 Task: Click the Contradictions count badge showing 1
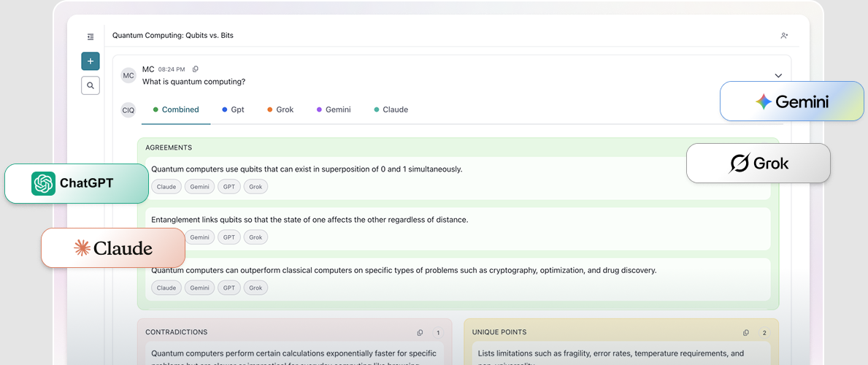438,333
